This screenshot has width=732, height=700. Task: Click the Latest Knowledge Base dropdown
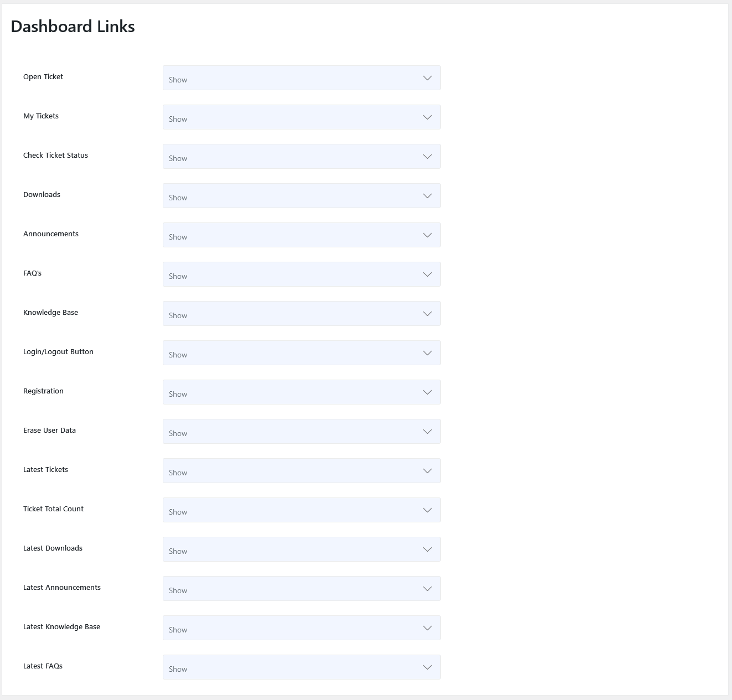[x=301, y=628]
